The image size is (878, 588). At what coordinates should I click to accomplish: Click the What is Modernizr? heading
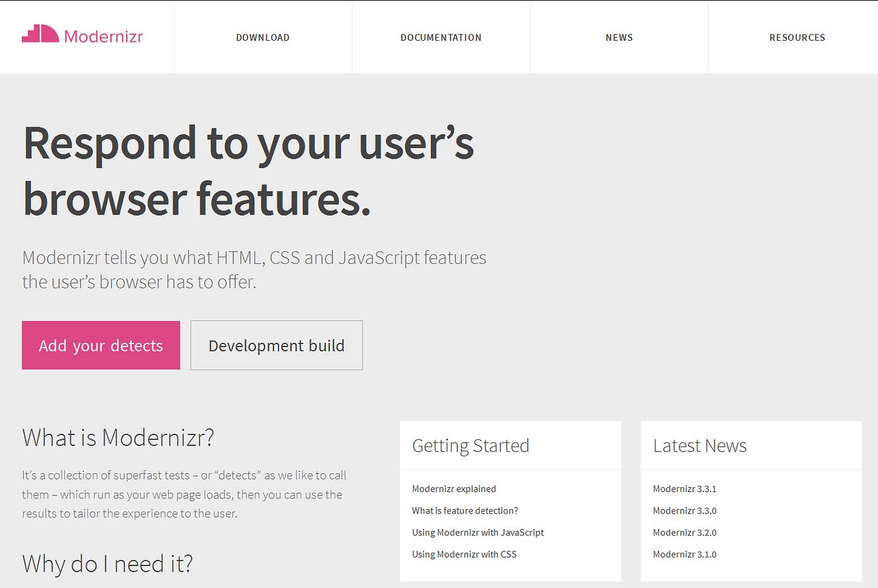tap(118, 438)
